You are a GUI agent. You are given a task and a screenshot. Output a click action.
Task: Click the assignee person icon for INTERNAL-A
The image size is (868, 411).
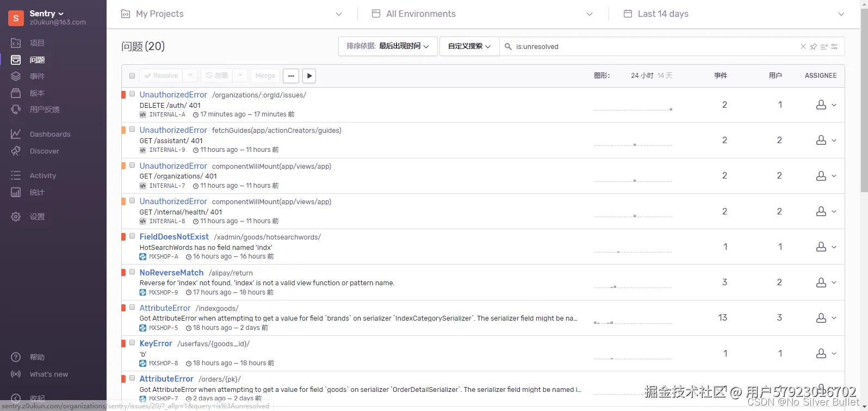821,105
